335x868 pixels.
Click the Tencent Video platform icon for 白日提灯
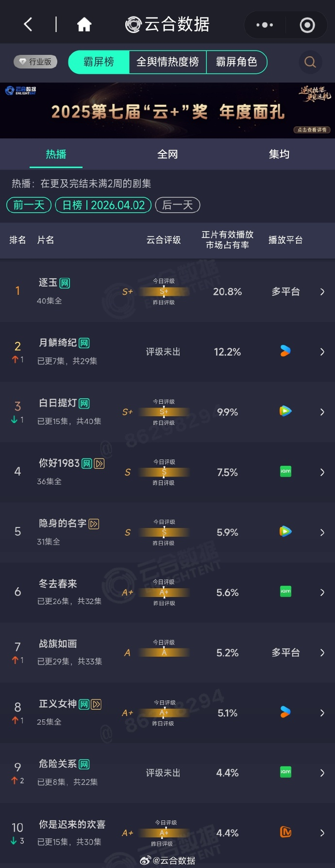[x=285, y=411]
